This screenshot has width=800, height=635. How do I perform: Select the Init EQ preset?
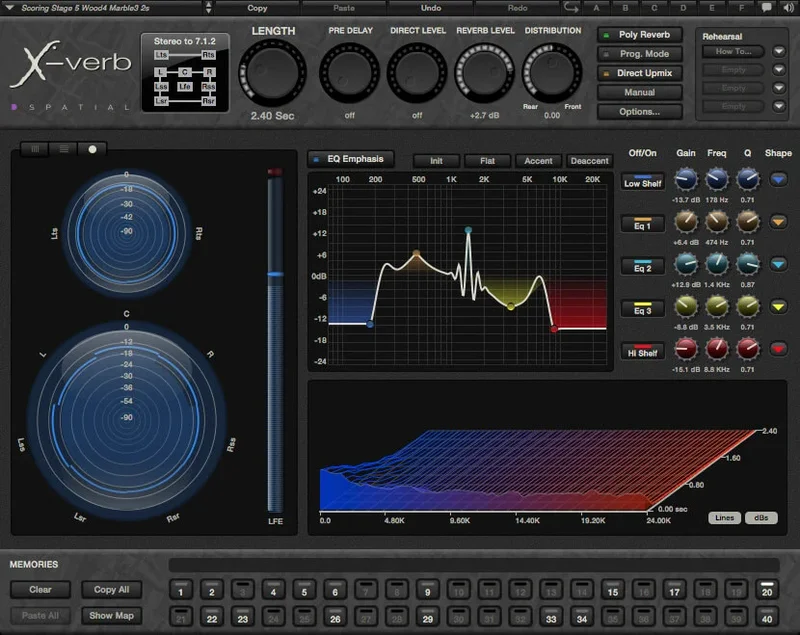click(436, 161)
